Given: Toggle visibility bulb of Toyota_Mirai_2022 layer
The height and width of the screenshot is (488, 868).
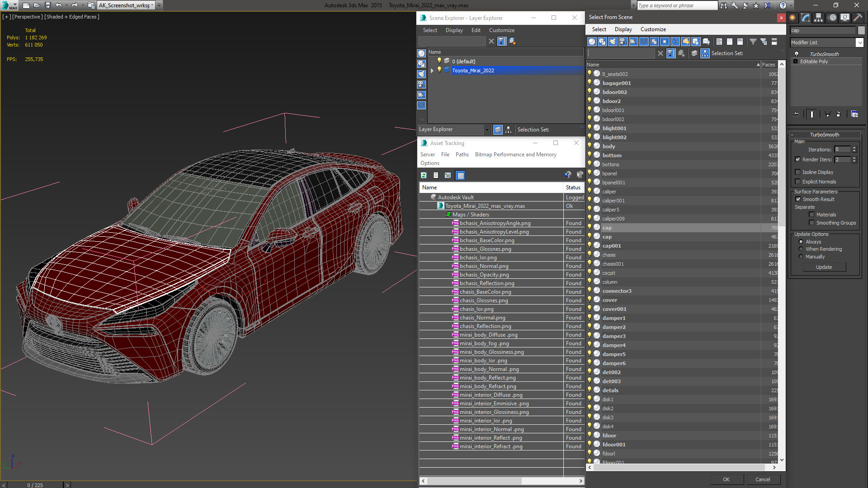Looking at the screenshot, I should pos(439,70).
